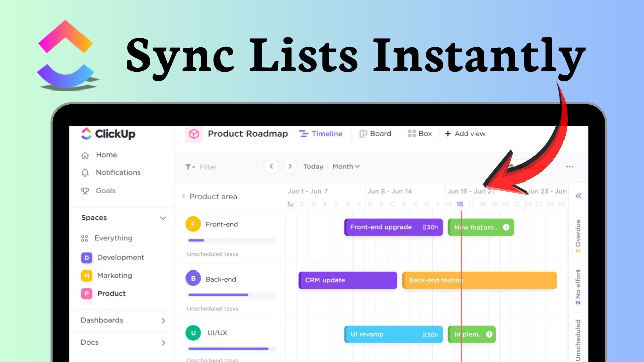Click the Goals trophy icon
This screenshot has width=644, height=362.
coord(85,191)
